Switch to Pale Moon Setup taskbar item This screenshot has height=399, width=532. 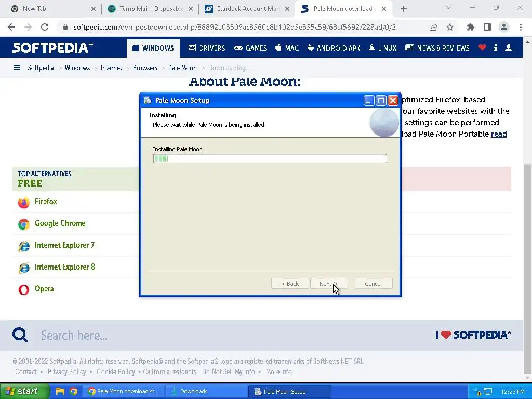290,392
